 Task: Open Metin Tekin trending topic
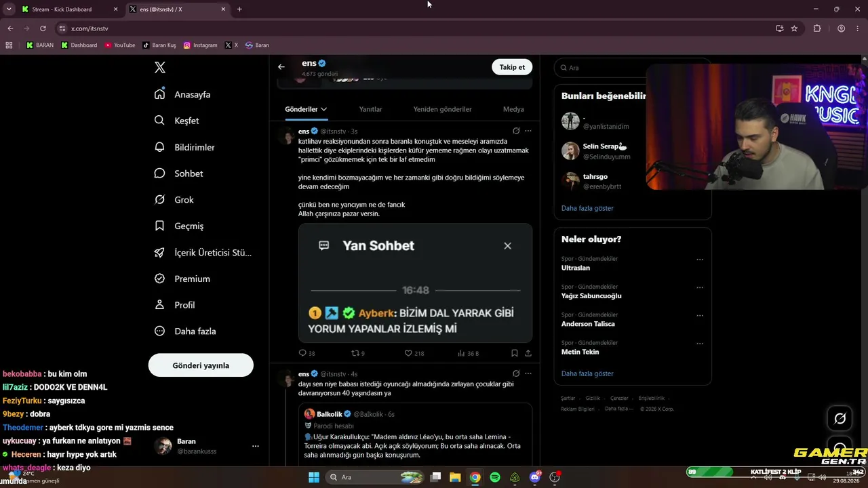[x=580, y=352]
